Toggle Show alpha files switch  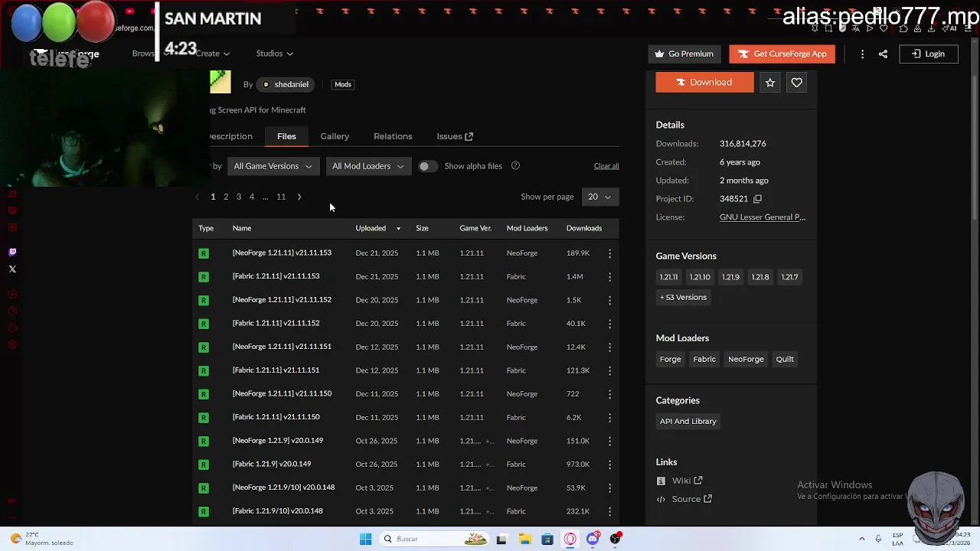[427, 166]
